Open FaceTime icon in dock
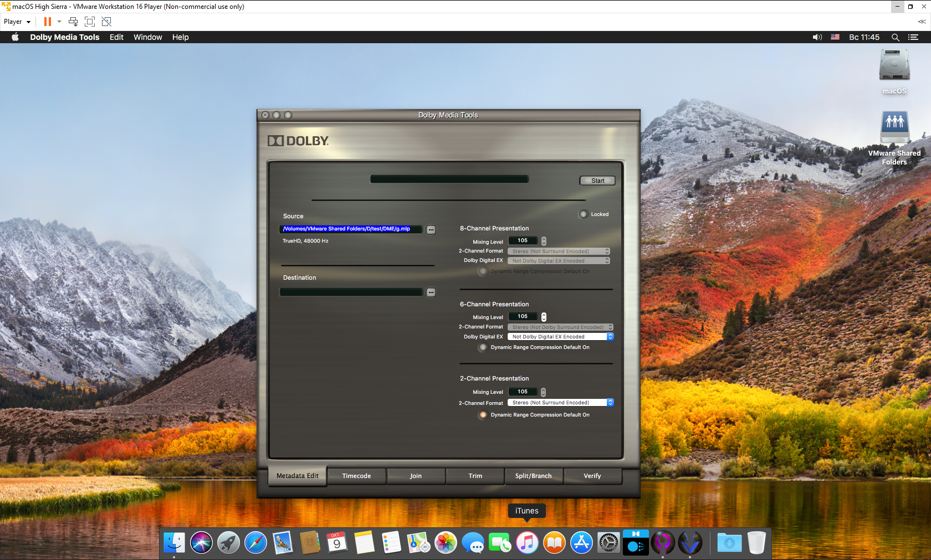Image resolution: width=931 pixels, height=560 pixels. (500, 543)
